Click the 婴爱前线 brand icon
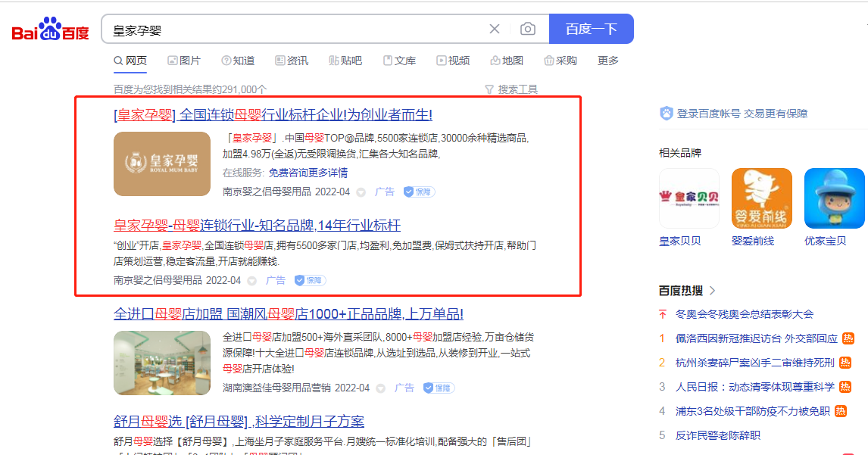This screenshot has height=455, width=868. pyautogui.click(x=761, y=198)
